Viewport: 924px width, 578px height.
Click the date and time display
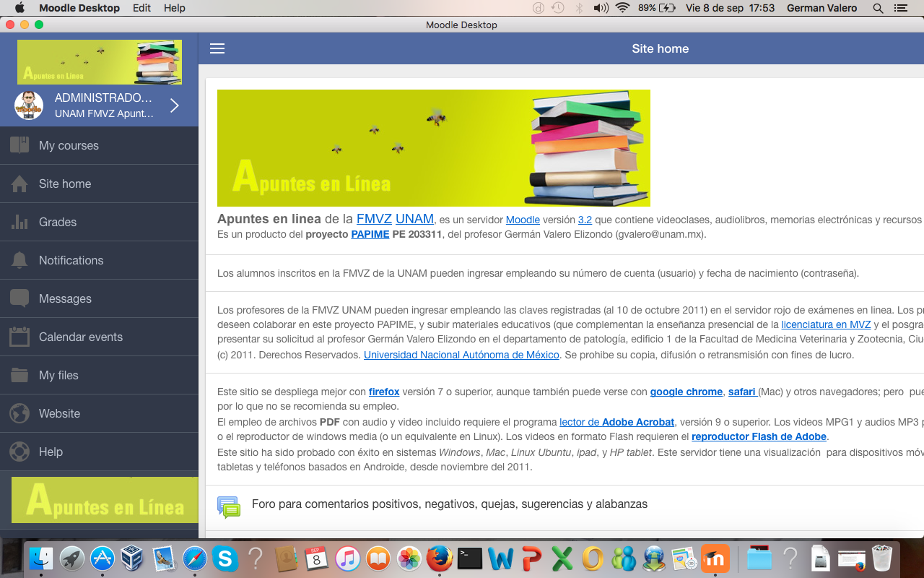pyautogui.click(x=730, y=8)
